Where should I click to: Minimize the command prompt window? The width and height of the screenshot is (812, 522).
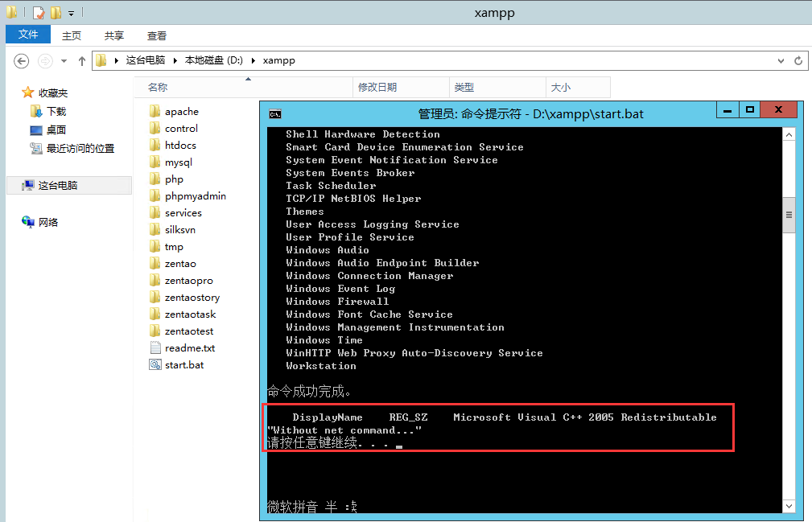coord(728,109)
